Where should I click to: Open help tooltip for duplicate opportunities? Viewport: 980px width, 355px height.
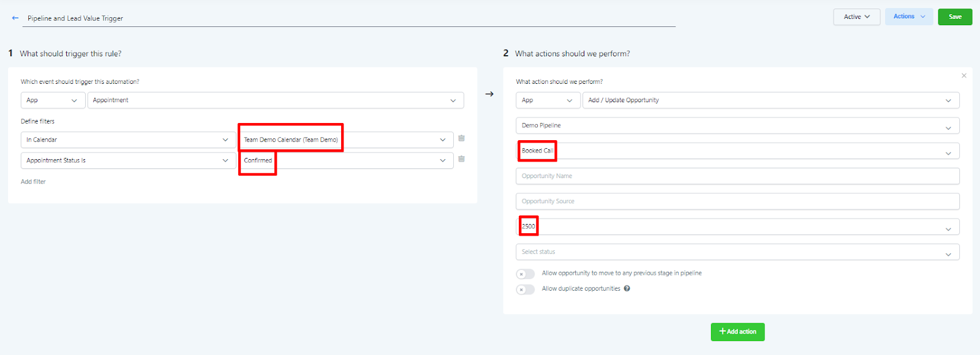point(627,288)
